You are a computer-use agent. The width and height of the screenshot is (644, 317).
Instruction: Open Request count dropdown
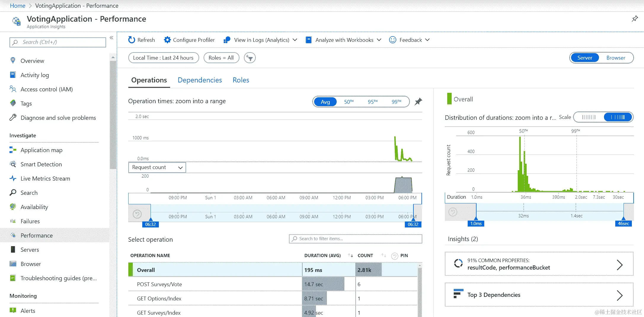[157, 168]
